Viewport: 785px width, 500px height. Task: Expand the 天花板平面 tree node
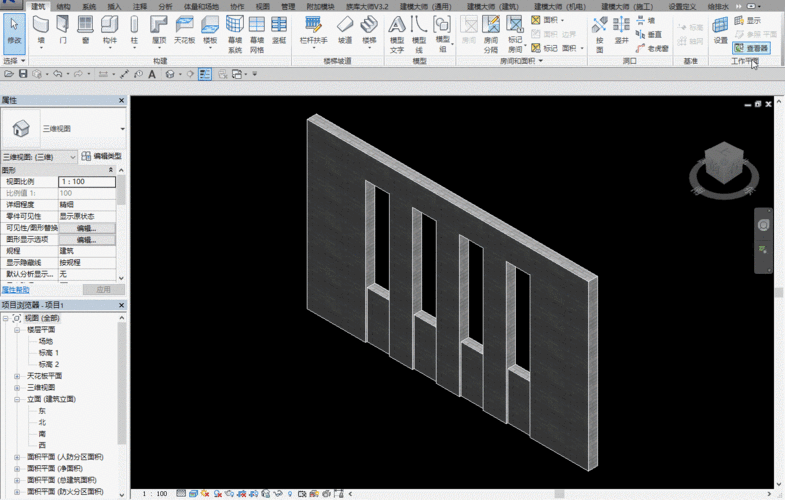(17, 376)
